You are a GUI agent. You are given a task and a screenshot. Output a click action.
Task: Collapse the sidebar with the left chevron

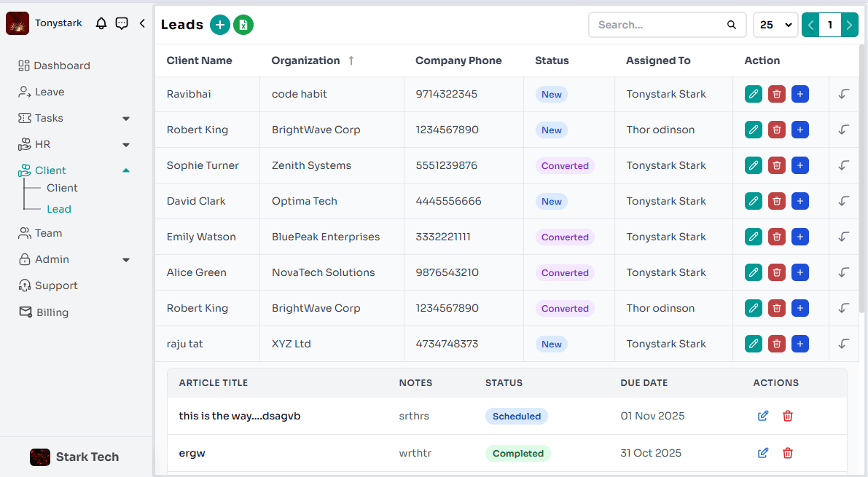(142, 23)
